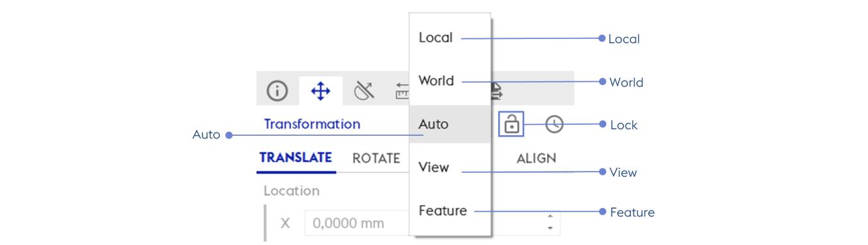The height and width of the screenshot is (245, 868).
Task: Click the crossed-out dish icon in the toolbar
Action: click(364, 91)
